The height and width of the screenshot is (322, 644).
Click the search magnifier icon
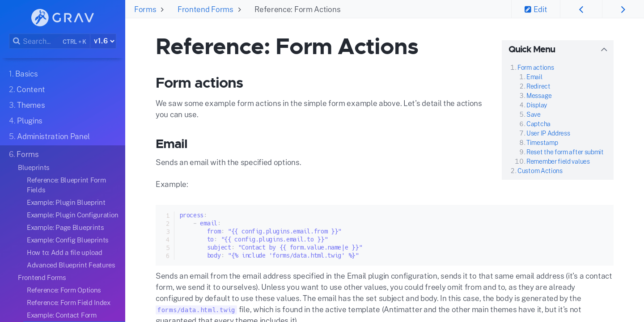17,41
